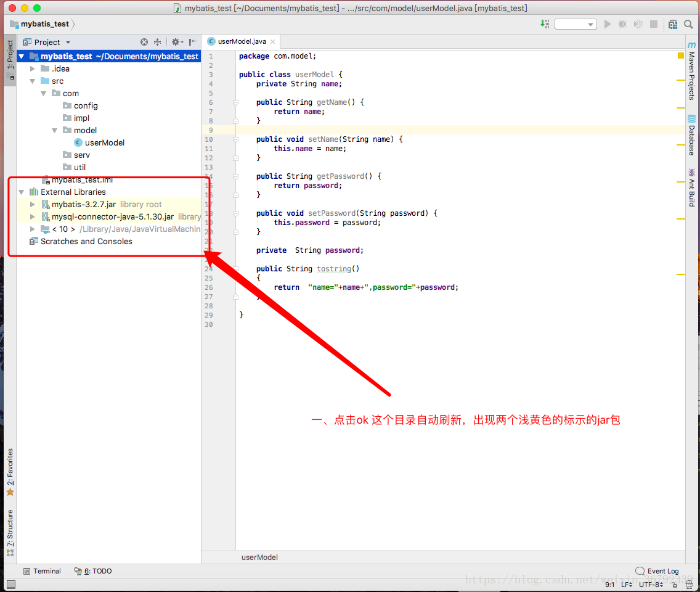700x592 pixels.
Task: Open the Project panel settings gear
Action: 177,42
